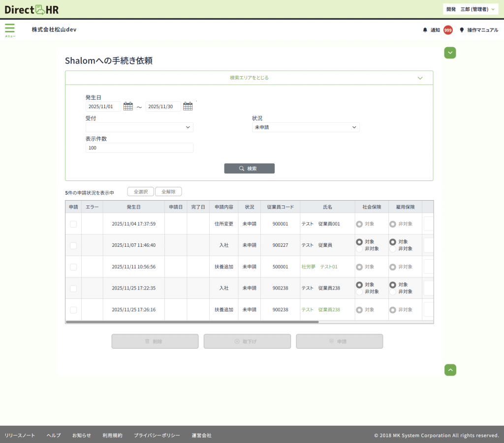Open the リリースノート footer link
504x443 pixels.
[20, 435]
